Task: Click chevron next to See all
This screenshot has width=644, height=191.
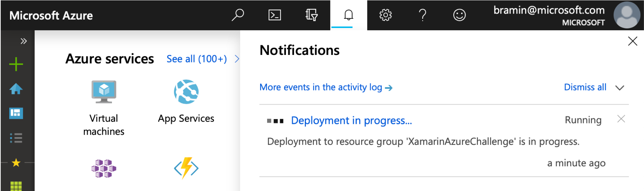Action: pos(237,59)
